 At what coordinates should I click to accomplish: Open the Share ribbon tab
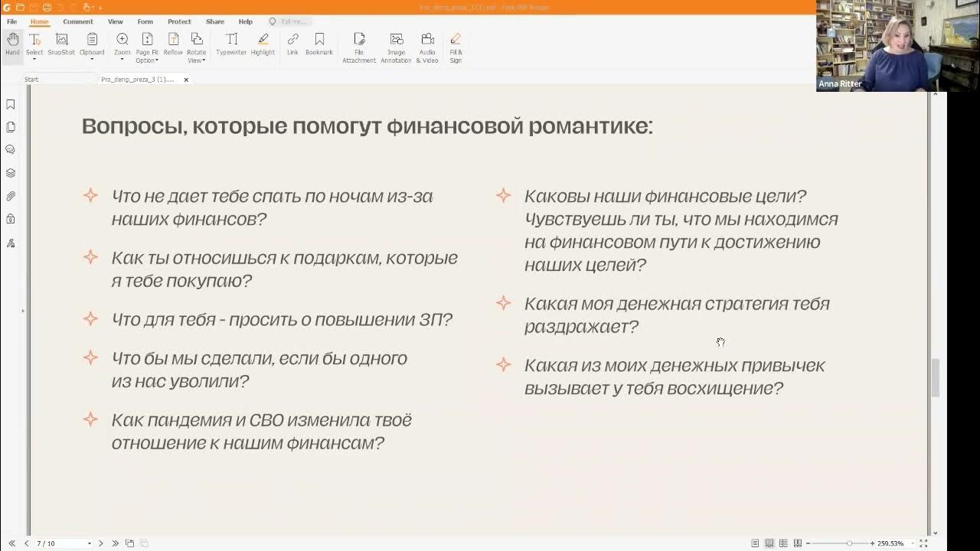coord(215,21)
